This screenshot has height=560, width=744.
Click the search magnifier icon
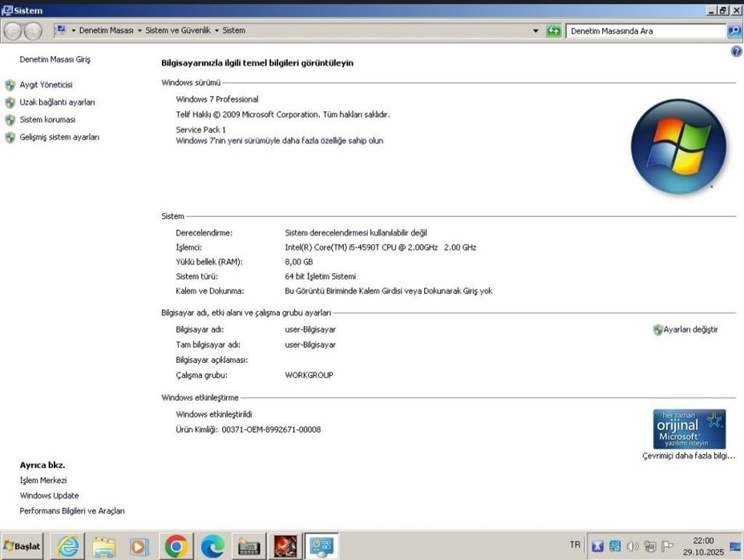point(734,30)
